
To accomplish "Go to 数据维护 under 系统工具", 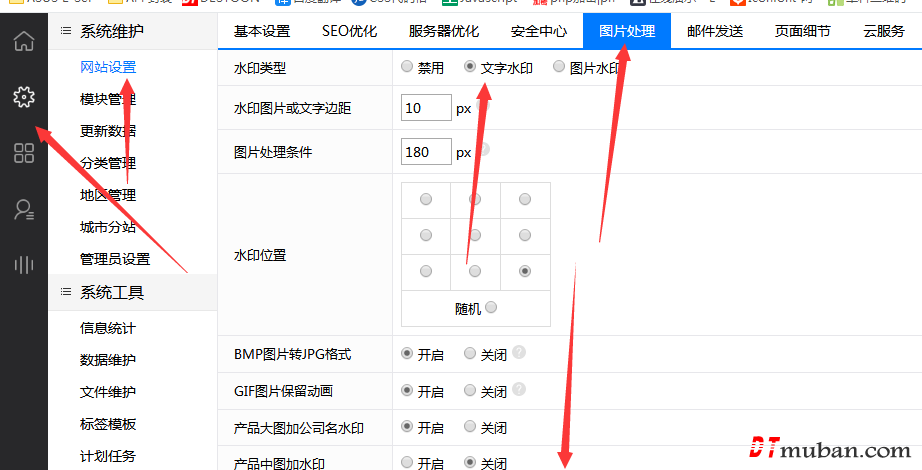I will pos(107,360).
